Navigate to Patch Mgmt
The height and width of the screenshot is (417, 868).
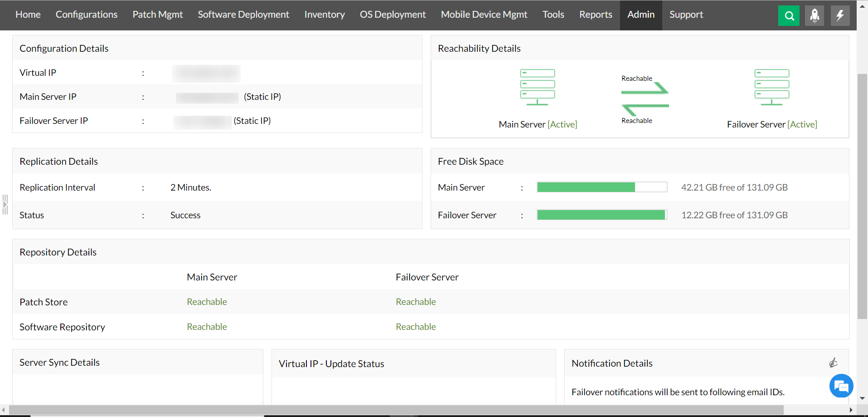click(157, 15)
